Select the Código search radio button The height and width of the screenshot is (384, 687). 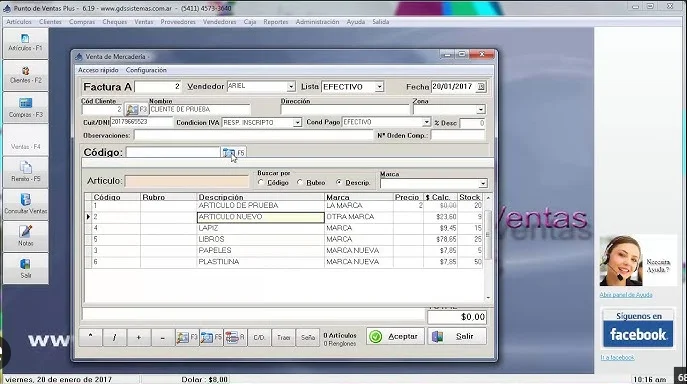pyautogui.click(x=261, y=182)
